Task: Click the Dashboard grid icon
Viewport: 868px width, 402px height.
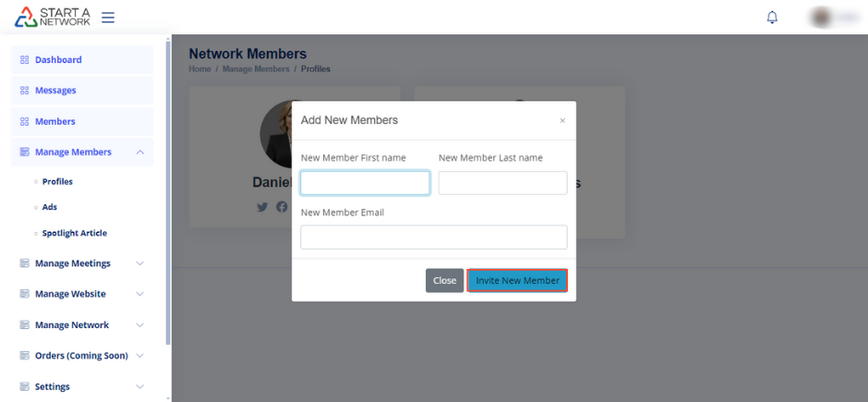Action: pos(25,60)
